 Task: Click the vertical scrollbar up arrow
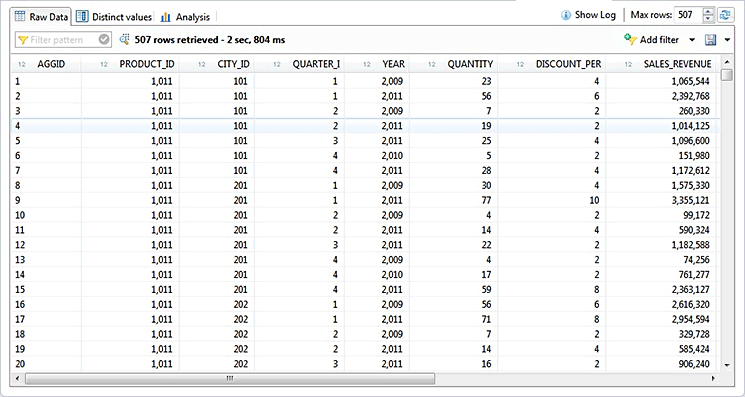(x=726, y=62)
